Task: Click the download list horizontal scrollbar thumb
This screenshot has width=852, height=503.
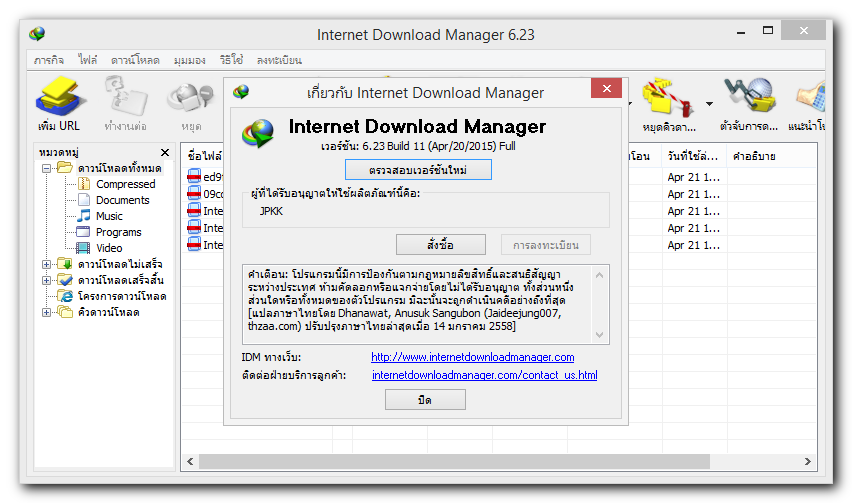Action: 454,461
